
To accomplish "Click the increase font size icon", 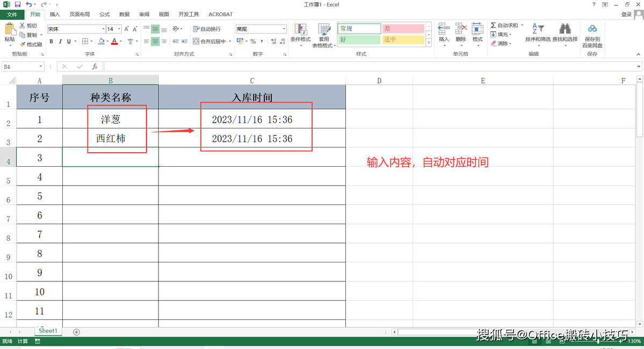I will point(127,29).
